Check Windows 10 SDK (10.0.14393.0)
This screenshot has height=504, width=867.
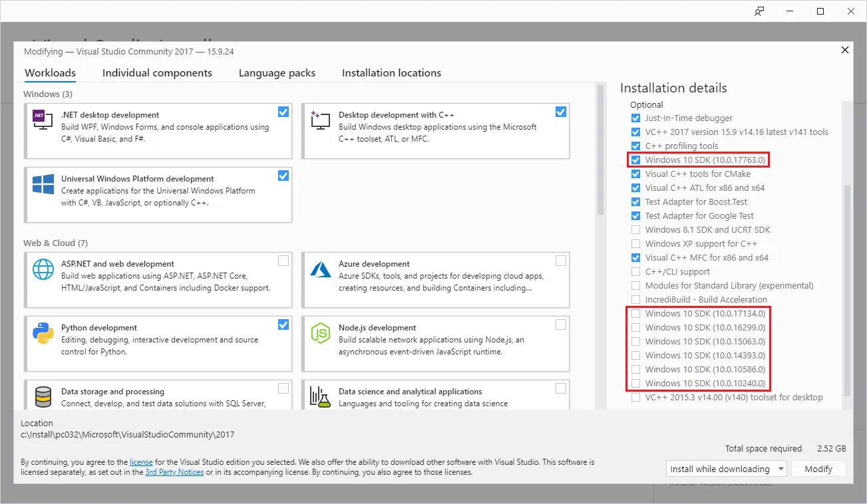coord(635,356)
